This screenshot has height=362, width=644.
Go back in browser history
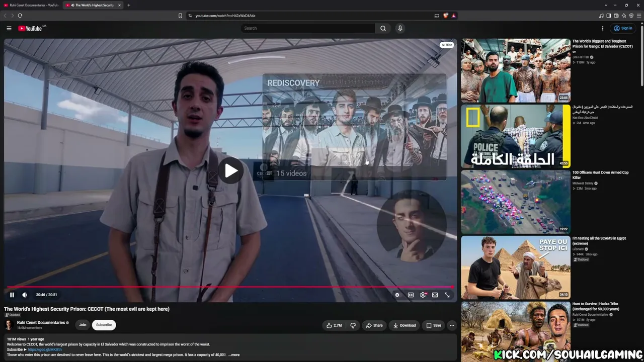(5, 16)
